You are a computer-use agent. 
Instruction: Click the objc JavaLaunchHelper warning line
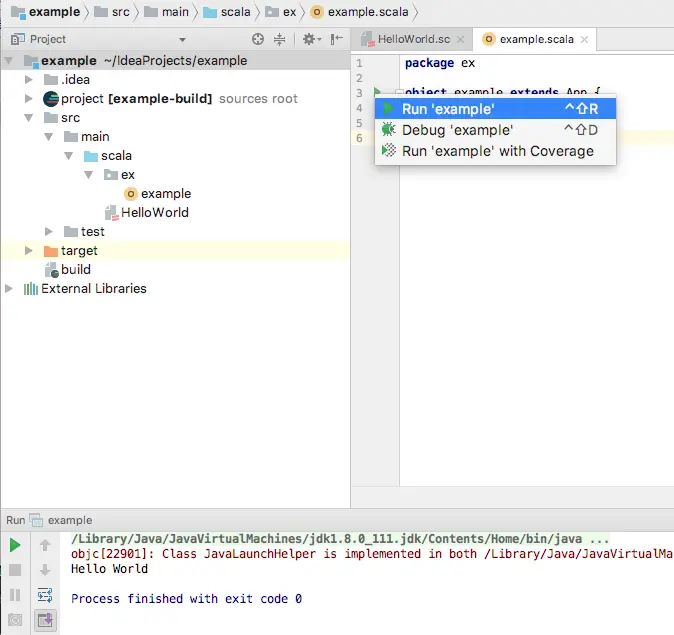point(372,554)
